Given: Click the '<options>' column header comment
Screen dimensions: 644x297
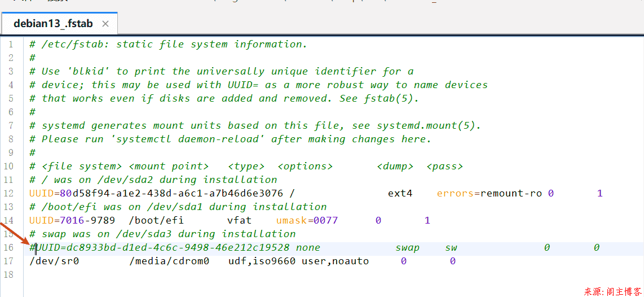Looking at the screenshot, I should click(x=305, y=166).
